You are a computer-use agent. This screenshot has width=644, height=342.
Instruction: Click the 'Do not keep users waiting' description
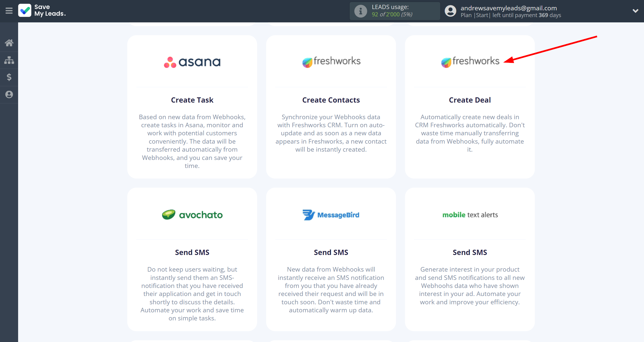[192, 294]
